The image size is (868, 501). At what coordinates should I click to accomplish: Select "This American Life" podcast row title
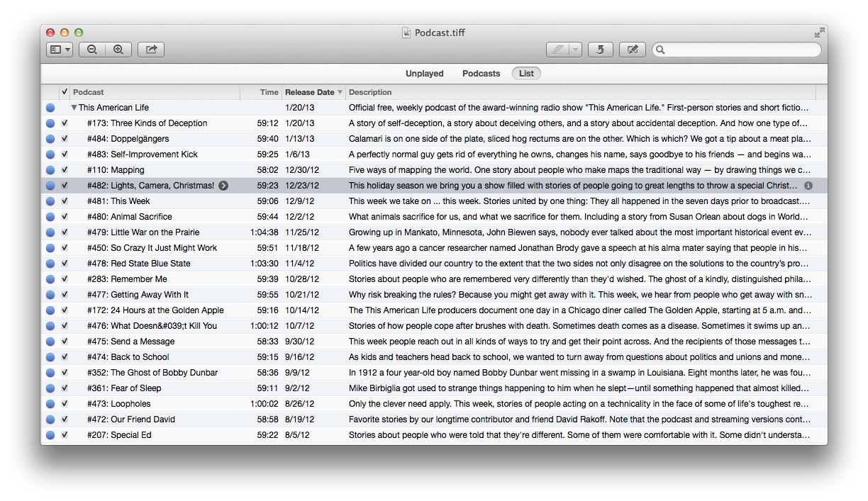(113, 108)
